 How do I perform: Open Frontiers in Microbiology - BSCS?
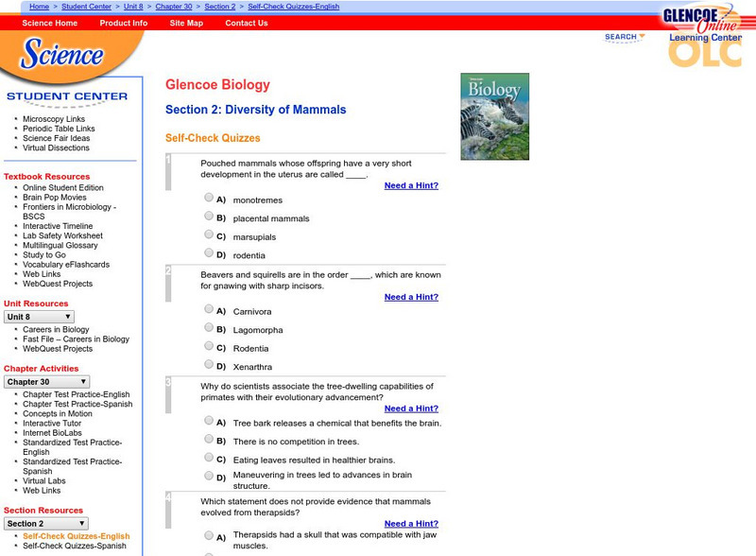pyautogui.click(x=69, y=212)
